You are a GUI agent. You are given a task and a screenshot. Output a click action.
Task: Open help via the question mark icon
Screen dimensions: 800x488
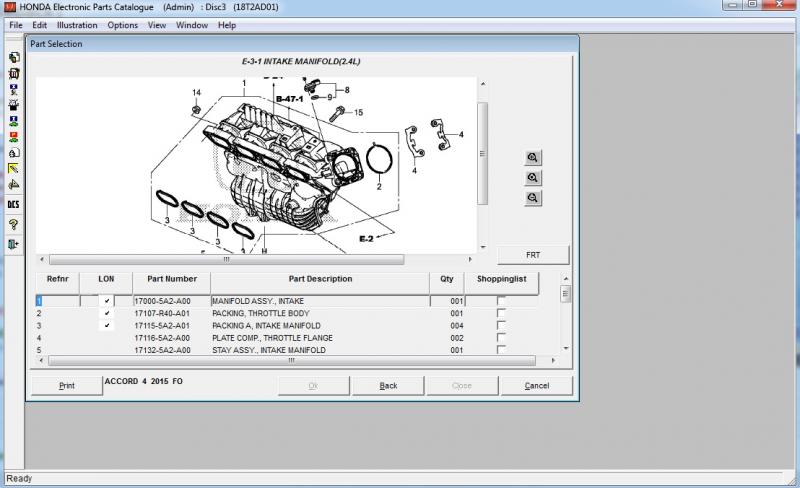pyautogui.click(x=14, y=224)
